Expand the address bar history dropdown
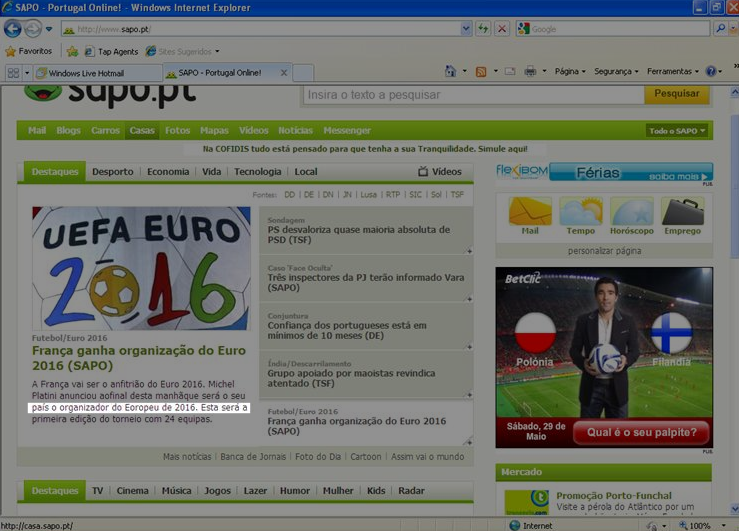The image size is (739, 531). coord(466,29)
